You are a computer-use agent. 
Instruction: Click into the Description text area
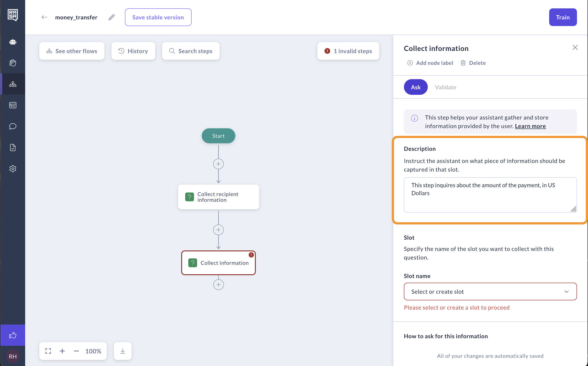point(490,195)
